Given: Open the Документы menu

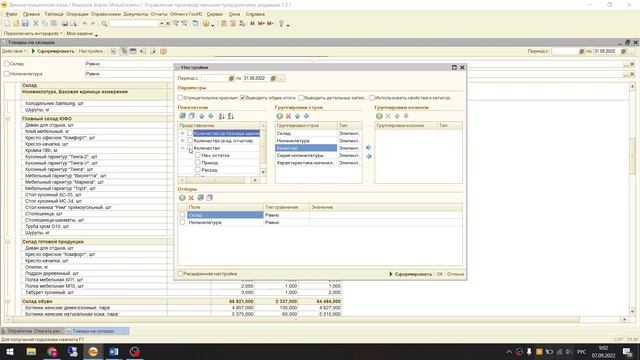Looking at the screenshot, I should (136, 14).
